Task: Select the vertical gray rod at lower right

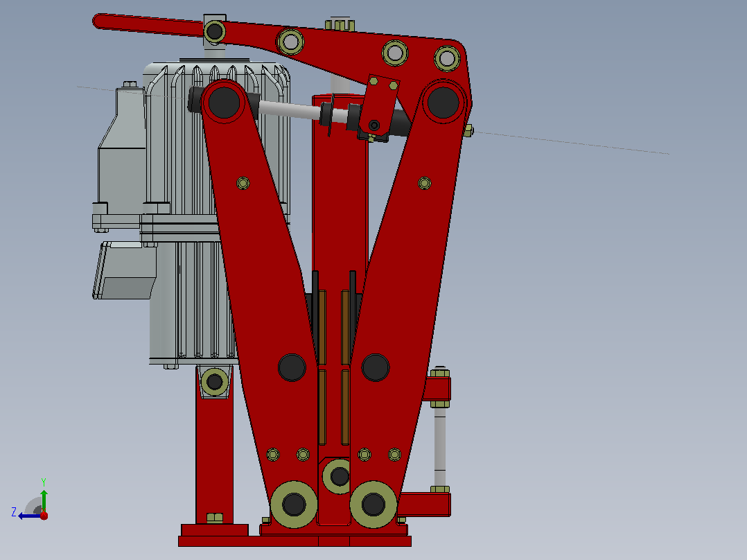Action: click(x=440, y=446)
